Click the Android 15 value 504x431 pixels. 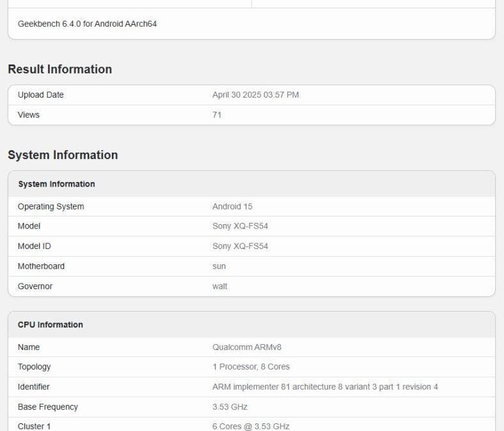click(x=233, y=207)
